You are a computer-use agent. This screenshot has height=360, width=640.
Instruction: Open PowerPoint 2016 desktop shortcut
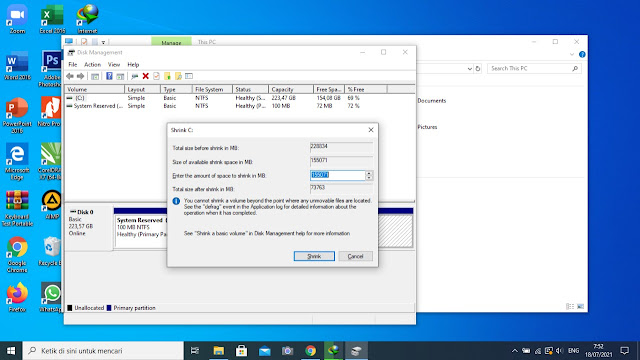[x=17, y=115]
